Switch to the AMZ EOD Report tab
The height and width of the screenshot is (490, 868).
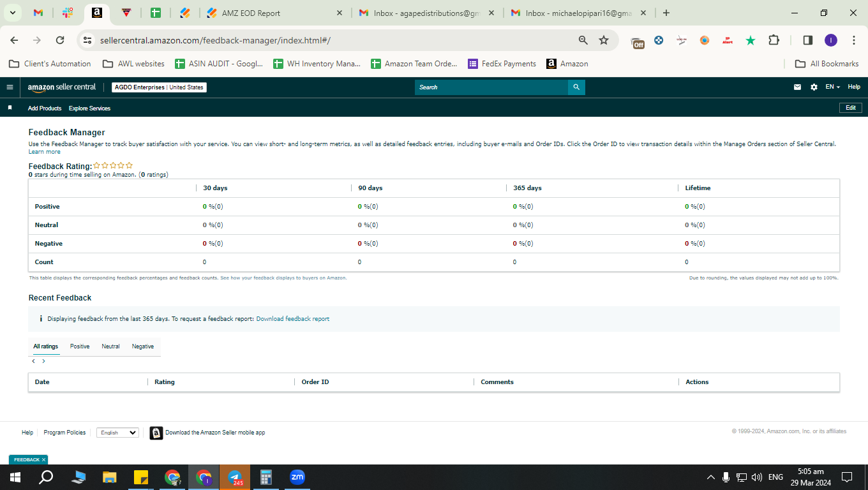tap(276, 13)
